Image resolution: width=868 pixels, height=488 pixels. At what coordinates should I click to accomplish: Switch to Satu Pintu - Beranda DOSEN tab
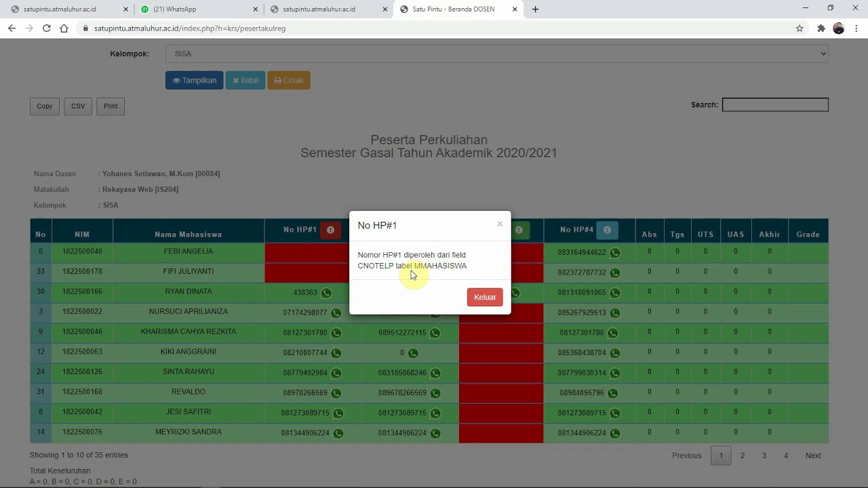pos(458,9)
